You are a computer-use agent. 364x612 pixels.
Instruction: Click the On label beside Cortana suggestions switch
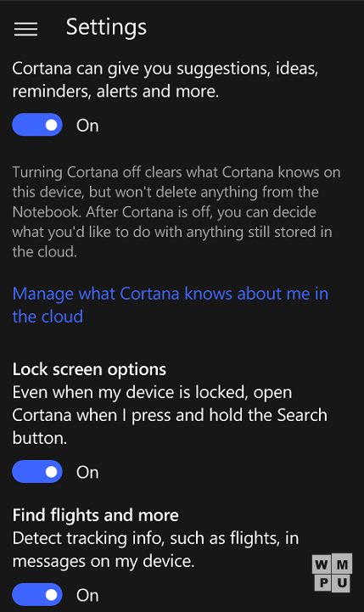[x=87, y=126]
